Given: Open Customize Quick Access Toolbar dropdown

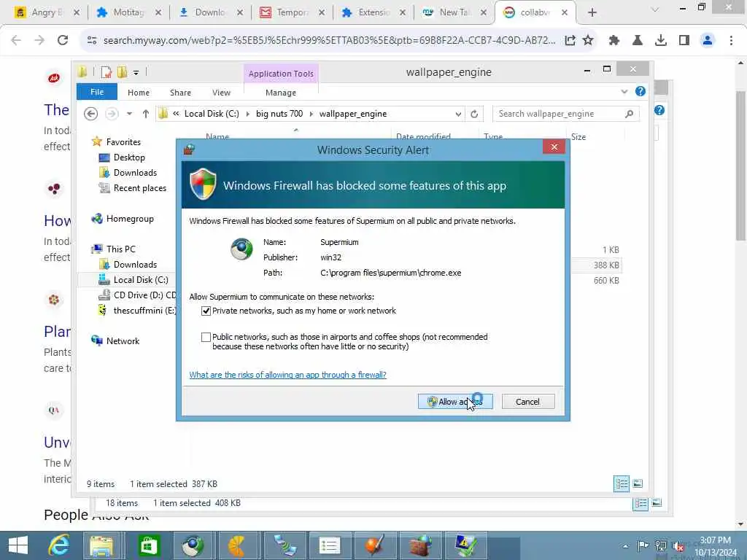Looking at the screenshot, I should tap(136, 73).
